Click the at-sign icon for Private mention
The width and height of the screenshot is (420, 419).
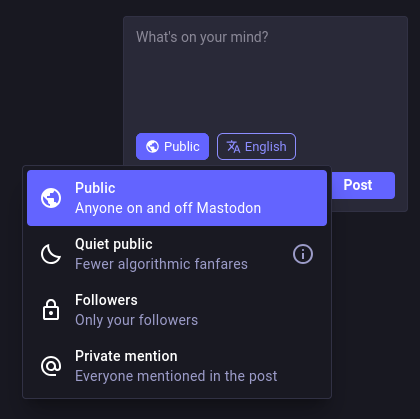coord(51,366)
